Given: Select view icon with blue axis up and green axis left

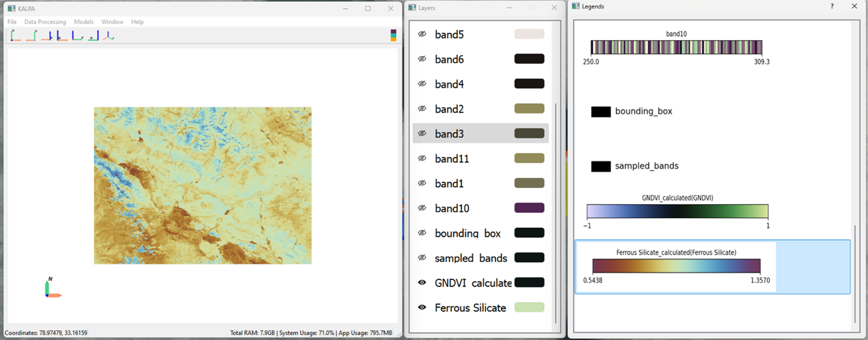Looking at the screenshot, I should (93, 36).
